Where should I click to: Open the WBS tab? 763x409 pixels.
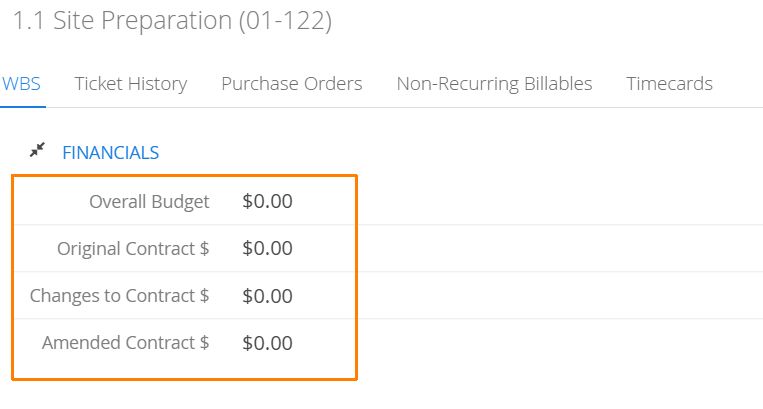(21, 84)
